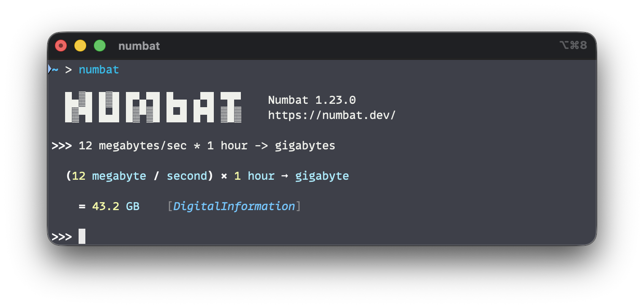Image resolution: width=644 pixels, height=308 pixels.
Task: Close the numbat terminal window
Action: 61,46
